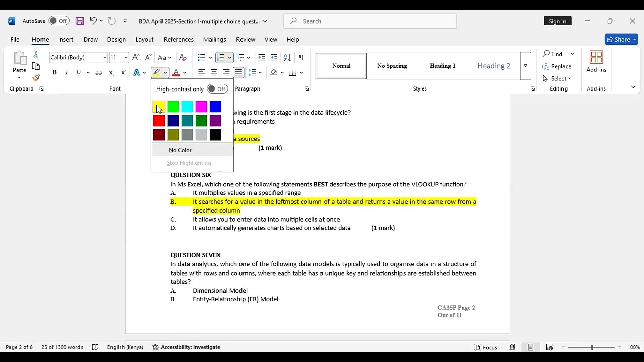The height and width of the screenshot is (362, 644).
Task: Select the Format Painter brush
Action: pos(36,78)
